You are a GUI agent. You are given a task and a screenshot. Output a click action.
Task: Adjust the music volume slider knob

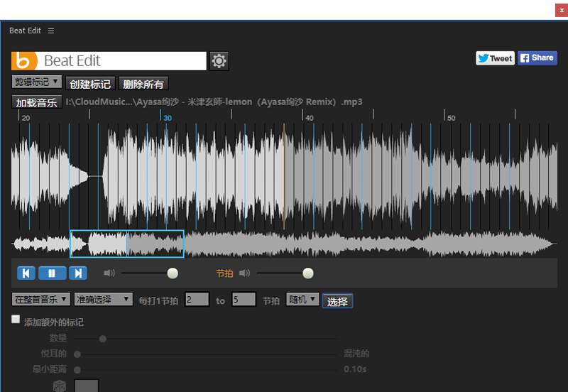[x=173, y=273]
